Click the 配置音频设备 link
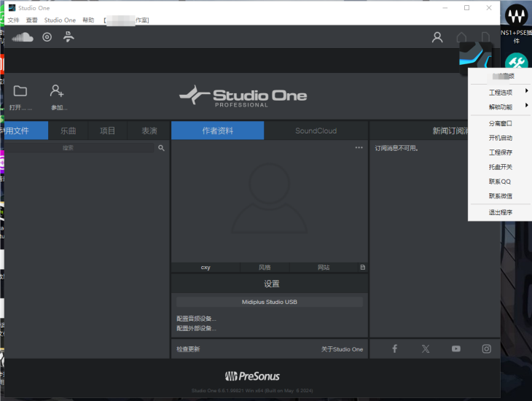The height and width of the screenshot is (401, 532). point(196,319)
